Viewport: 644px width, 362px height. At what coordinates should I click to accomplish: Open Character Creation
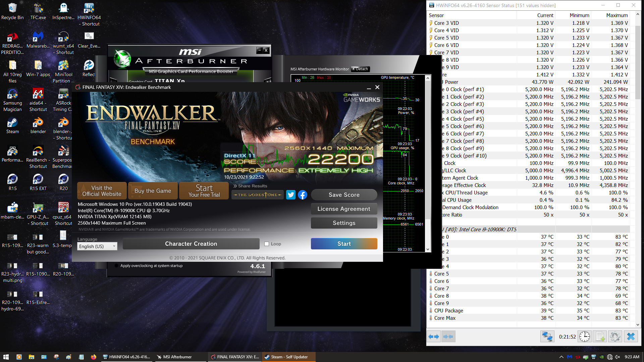191,244
